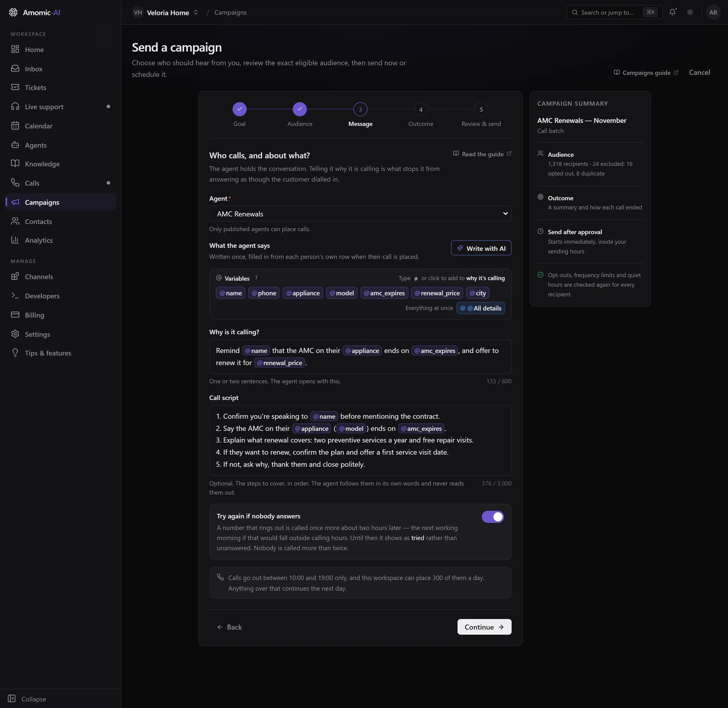Click into the Why is it calling text box
Image resolution: width=728 pixels, height=708 pixels.
tap(360, 357)
